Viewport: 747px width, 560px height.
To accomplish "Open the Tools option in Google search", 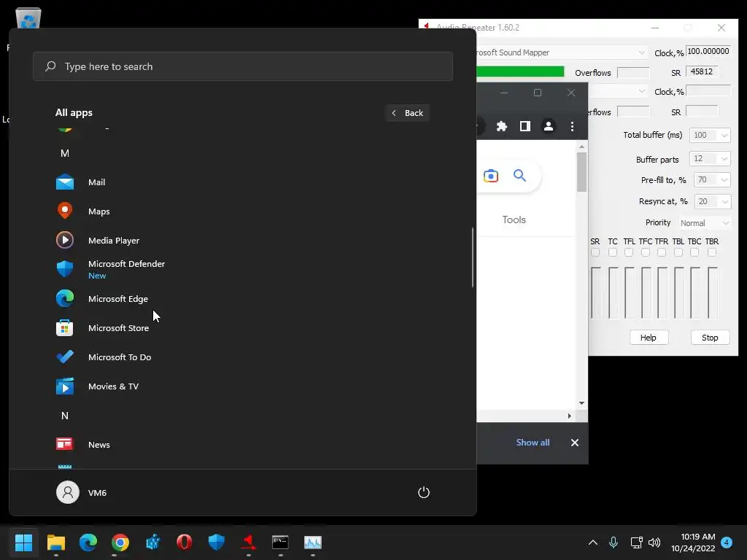I will (x=514, y=219).
